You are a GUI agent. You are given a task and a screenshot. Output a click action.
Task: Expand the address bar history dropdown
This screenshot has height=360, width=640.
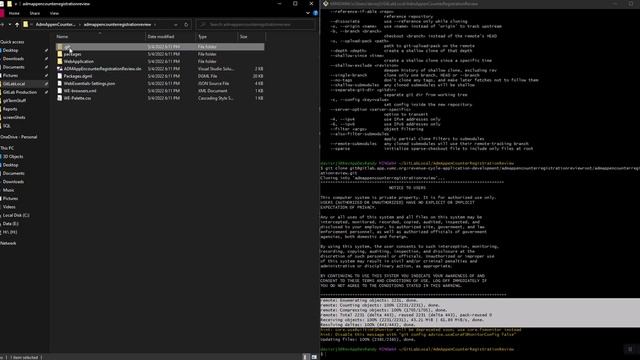tap(176, 24)
